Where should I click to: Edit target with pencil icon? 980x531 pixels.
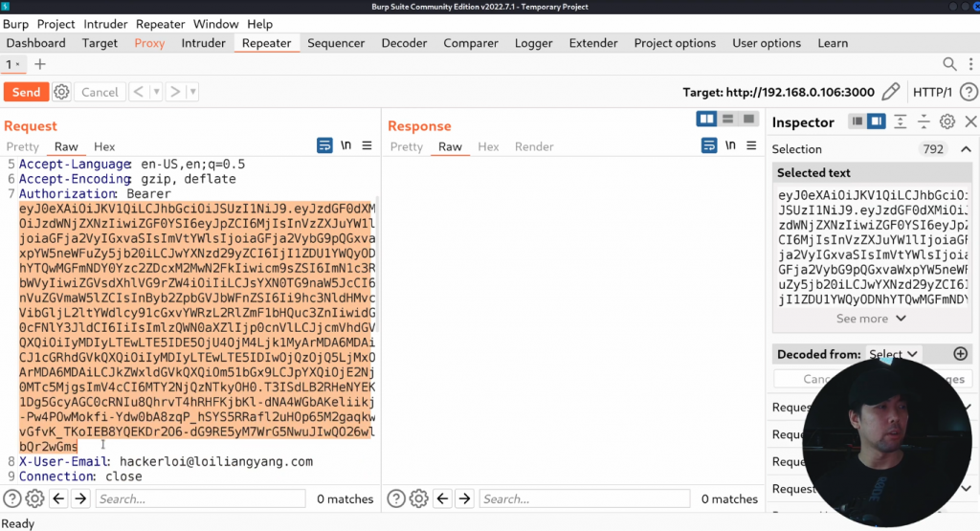(x=891, y=92)
